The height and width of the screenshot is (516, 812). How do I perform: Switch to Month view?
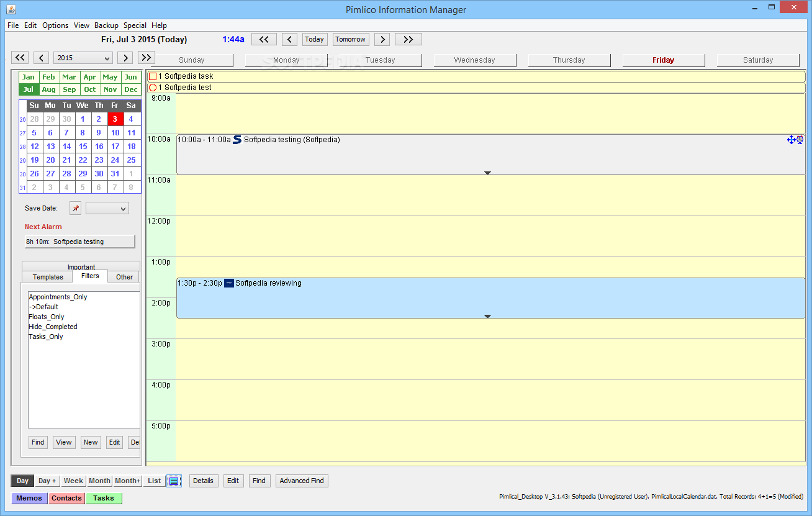click(x=99, y=481)
